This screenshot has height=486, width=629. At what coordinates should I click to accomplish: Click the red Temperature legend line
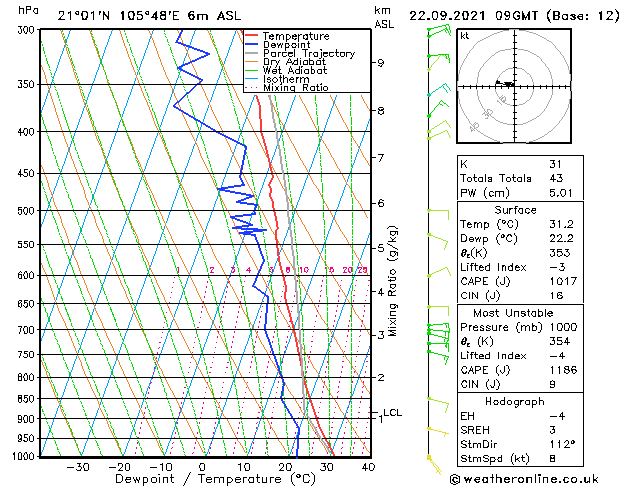(252, 36)
